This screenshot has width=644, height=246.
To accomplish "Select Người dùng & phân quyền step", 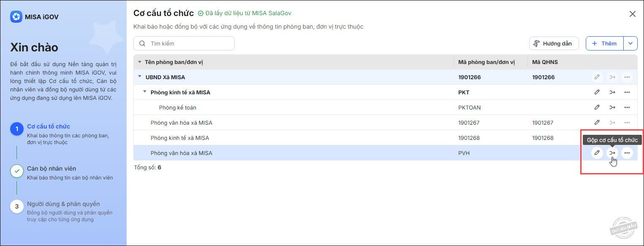I will pyautogui.click(x=63, y=204).
